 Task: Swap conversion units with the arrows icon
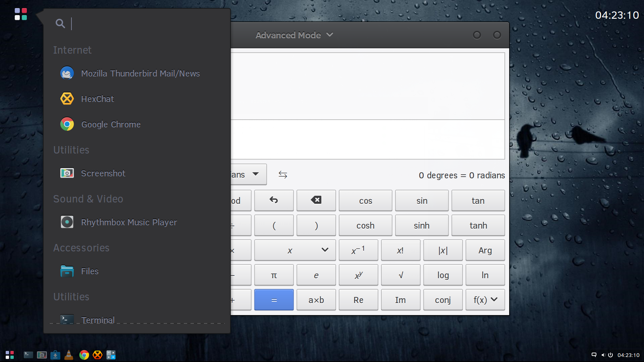tap(283, 175)
